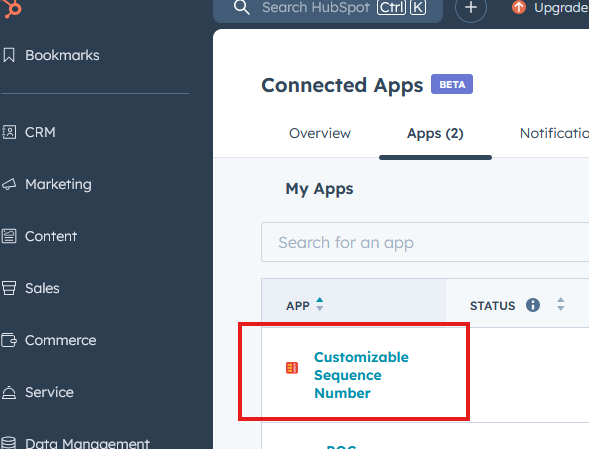589x449 pixels.
Task: Open Customizable Sequence Number app link
Action: click(x=361, y=375)
